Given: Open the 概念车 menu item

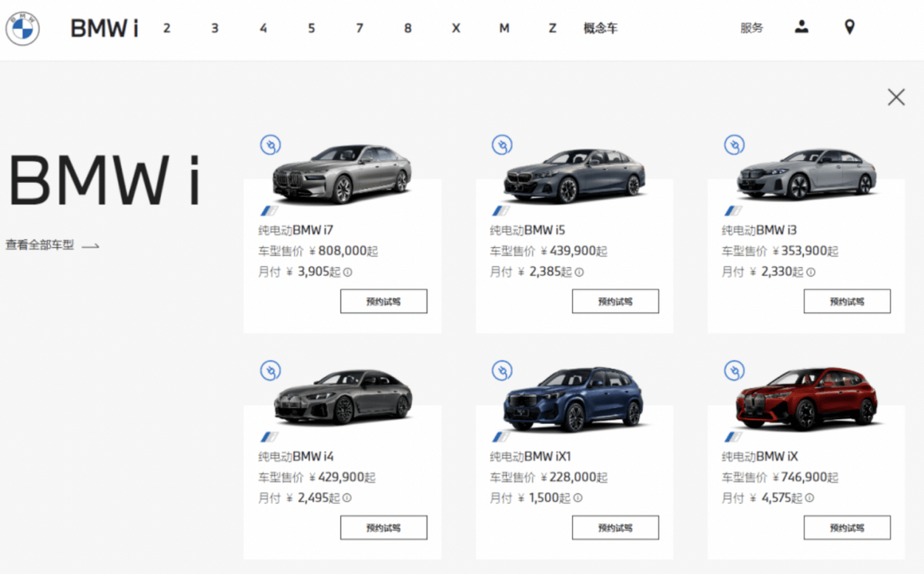Looking at the screenshot, I should click(x=601, y=28).
